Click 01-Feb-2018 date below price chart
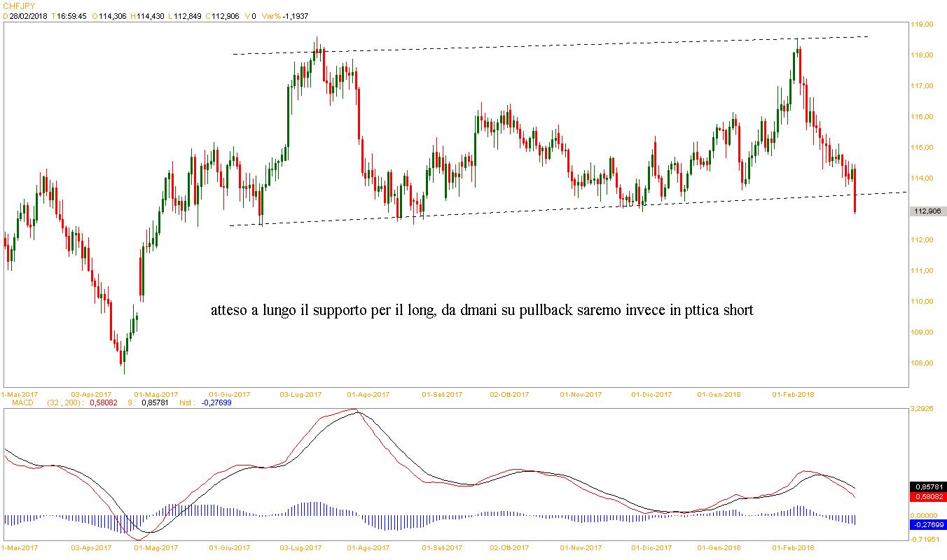The image size is (947, 560). (793, 394)
